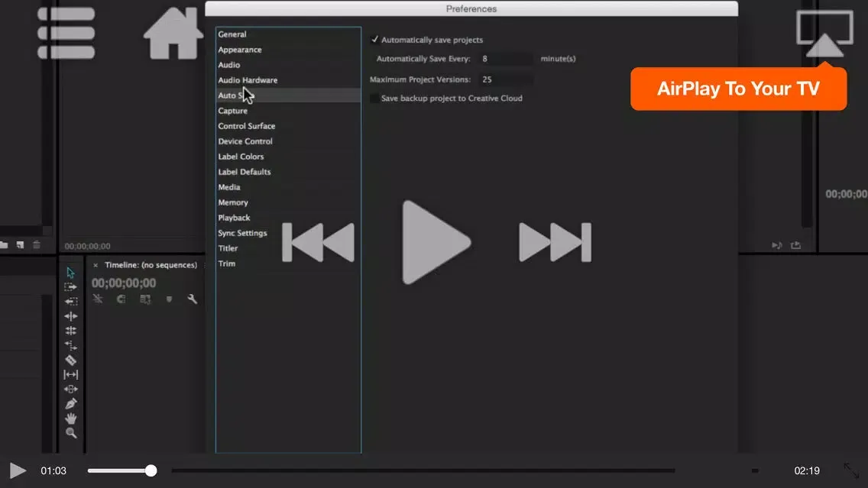Click the project panel New Item icon
Viewport: 868px width, 488px height.
click(20, 244)
